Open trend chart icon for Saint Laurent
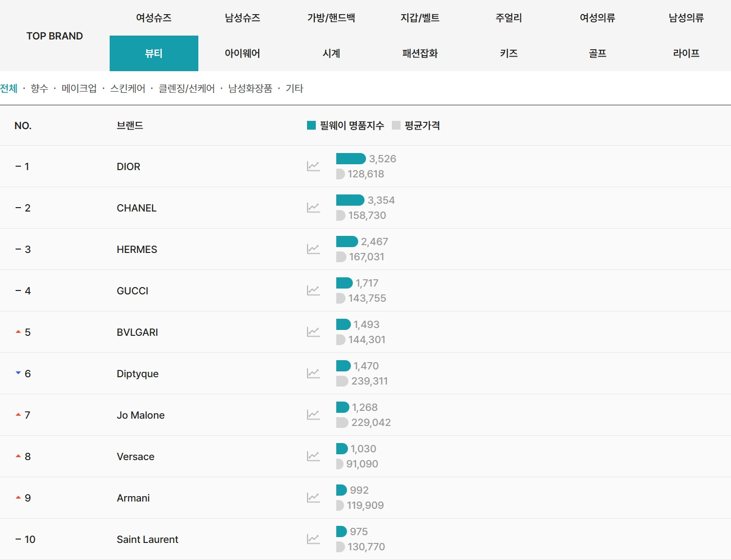731x560 pixels. tap(313, 539)
